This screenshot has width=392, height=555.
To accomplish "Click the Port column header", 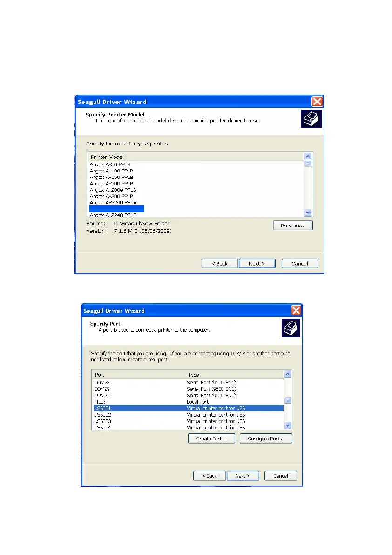I will (x=138, y=375).
